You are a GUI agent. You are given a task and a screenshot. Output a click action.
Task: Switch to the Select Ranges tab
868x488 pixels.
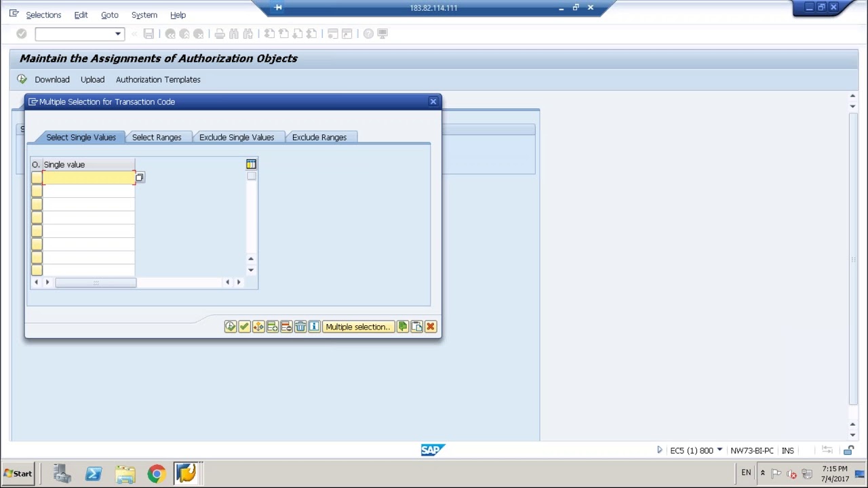(x=157, y=137)
